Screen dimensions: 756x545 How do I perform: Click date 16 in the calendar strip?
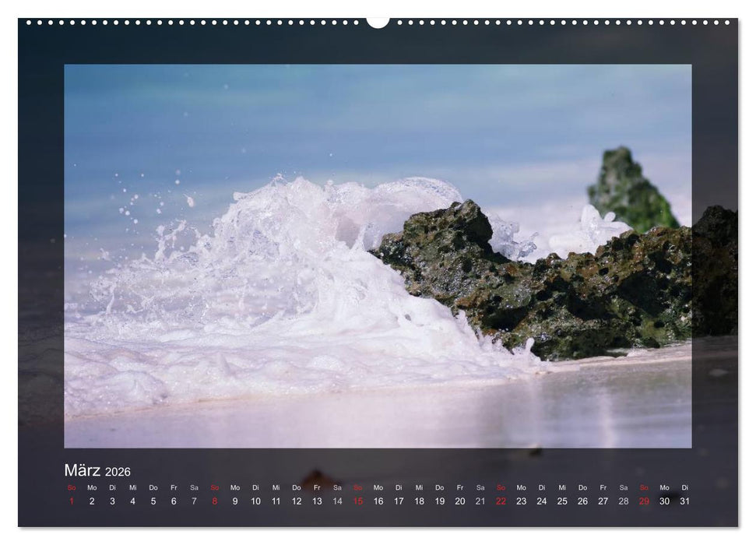click(x=378, y=499)
